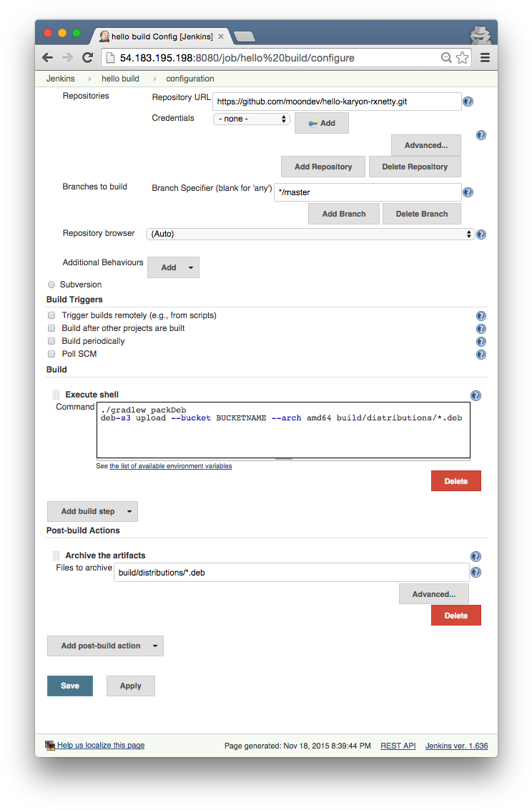
Task: Reload the page with browser refresh icon
Action: (87, 58)
